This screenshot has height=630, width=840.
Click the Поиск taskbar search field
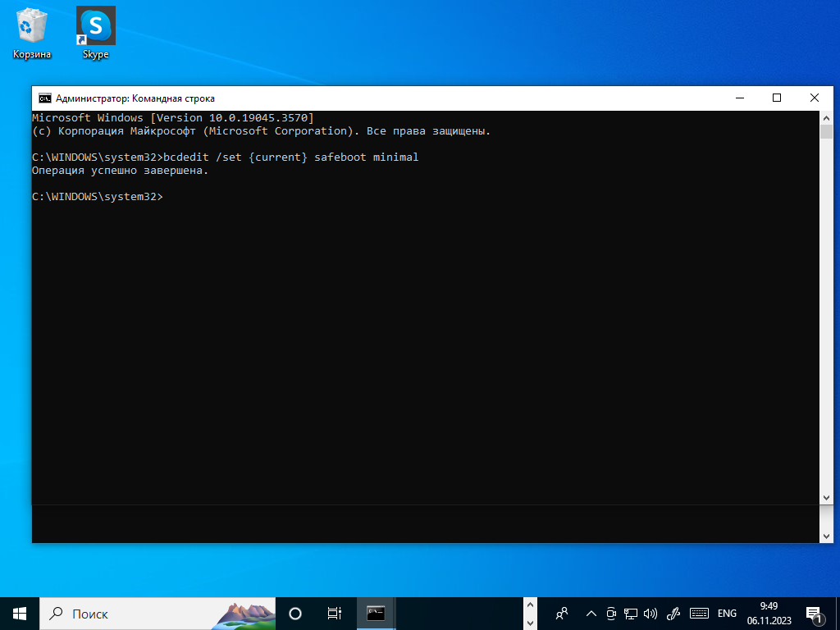tap(157, 614)
